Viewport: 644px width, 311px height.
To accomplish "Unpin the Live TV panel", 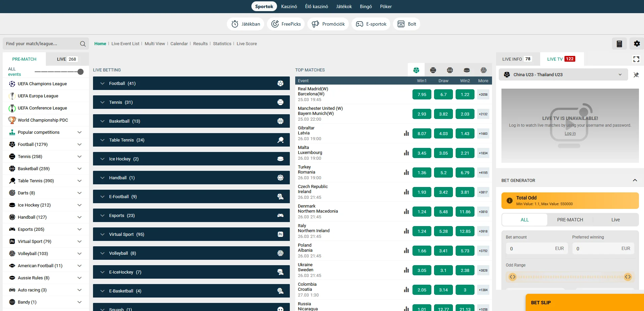I will (x=636, y=75).
